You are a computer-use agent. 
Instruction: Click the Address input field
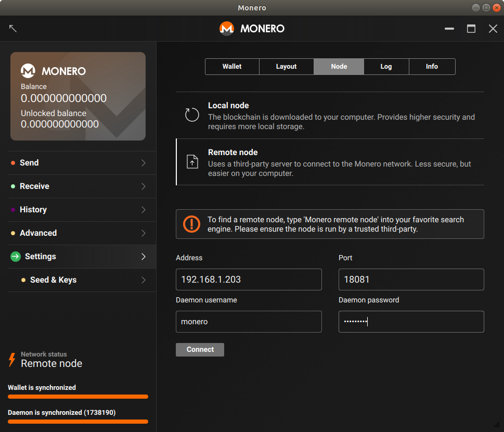[x=249, y=279]
